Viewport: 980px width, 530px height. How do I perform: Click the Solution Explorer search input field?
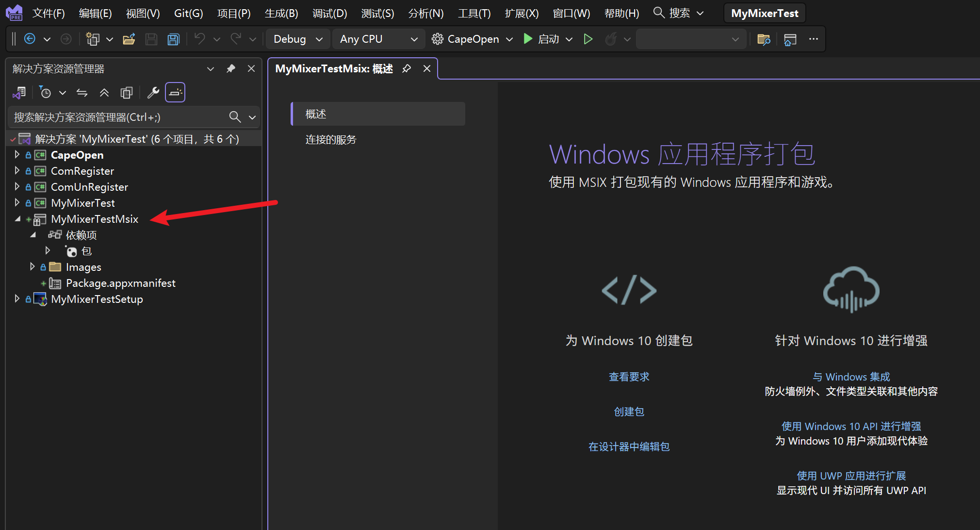click(119, 117)
